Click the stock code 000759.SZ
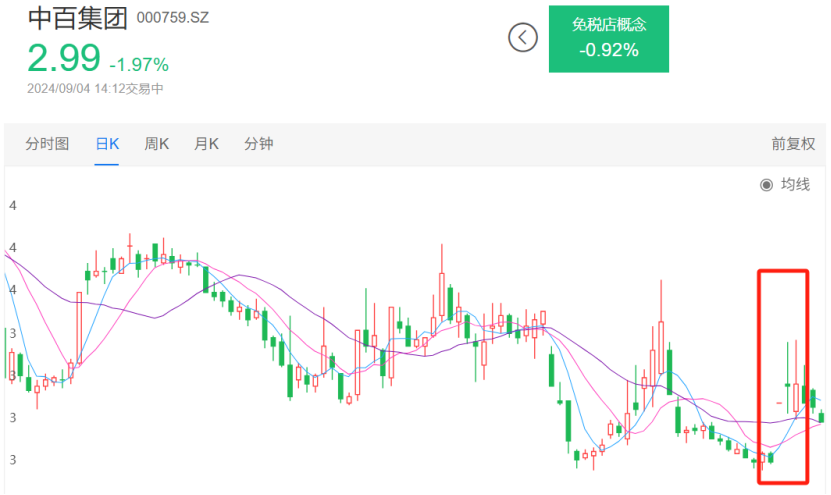This screenshot has height=495, width=831. pos(173,18)
